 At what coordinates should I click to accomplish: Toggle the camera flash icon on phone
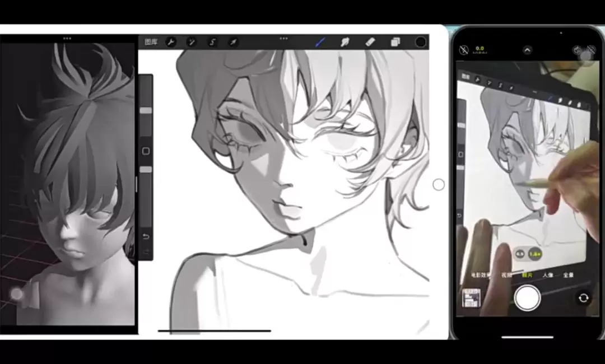[464, 50]
